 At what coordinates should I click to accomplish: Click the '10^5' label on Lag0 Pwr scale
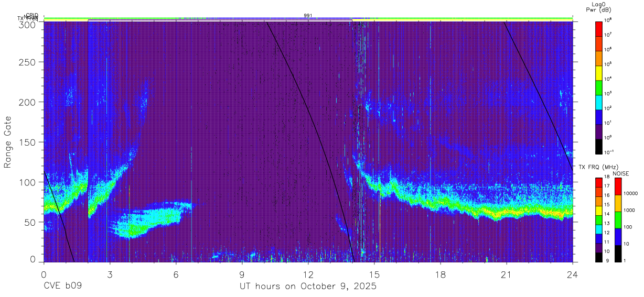pyautogui.click(x=609, y=64)
